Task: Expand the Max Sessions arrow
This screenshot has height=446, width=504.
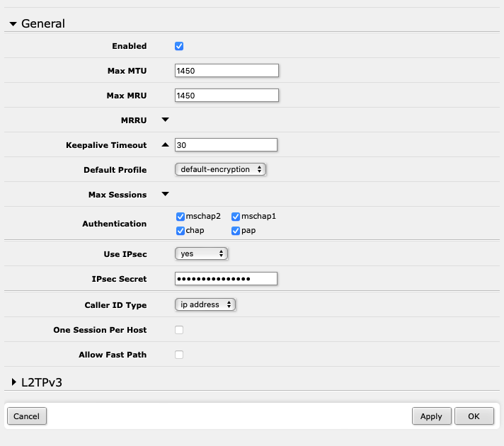Action: coord(165,194)
